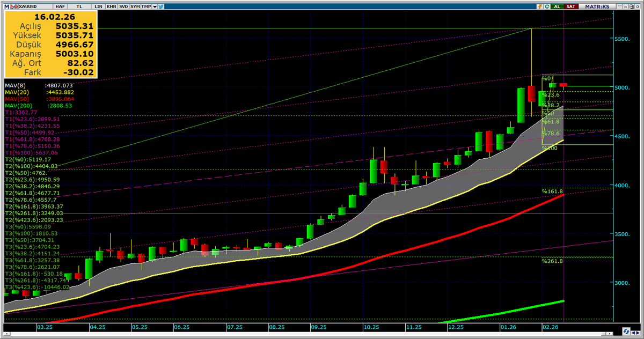Open the TMP template button

coord(146,6)
